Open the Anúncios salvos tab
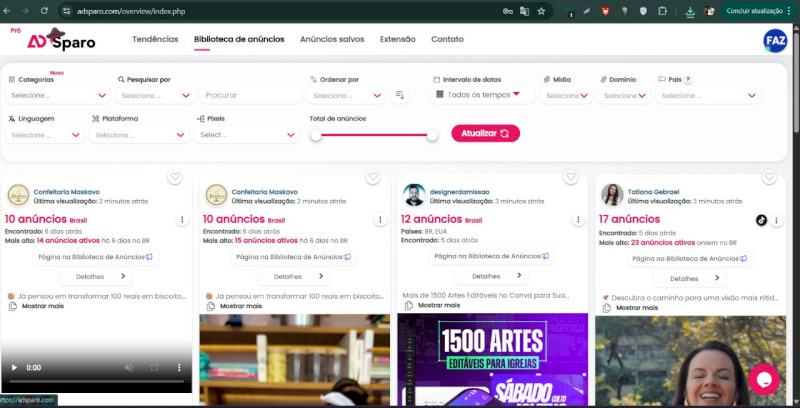This screenshot has width=800, height=408. click(x=332, y=39)
